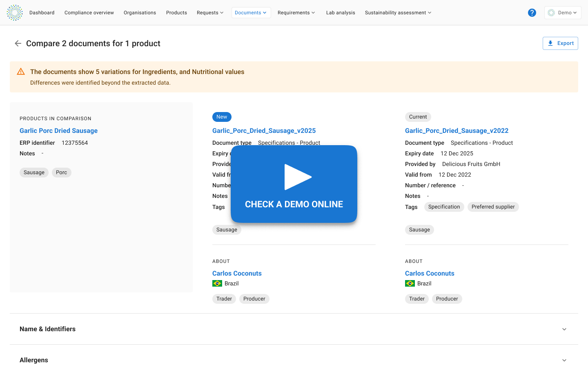Viewport: 588px width, 368px height.
Task: Click the Porc product tag
Action: click(62, 173)
